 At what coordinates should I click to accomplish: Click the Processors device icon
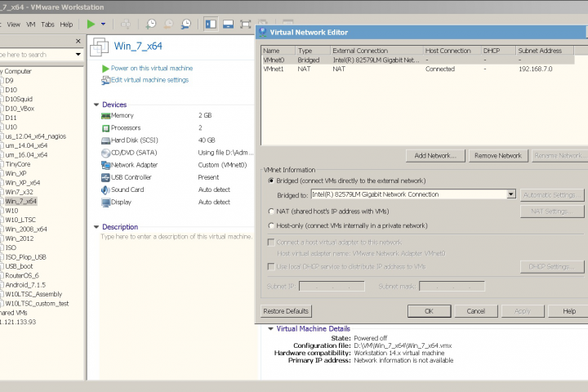pos(105,128)
